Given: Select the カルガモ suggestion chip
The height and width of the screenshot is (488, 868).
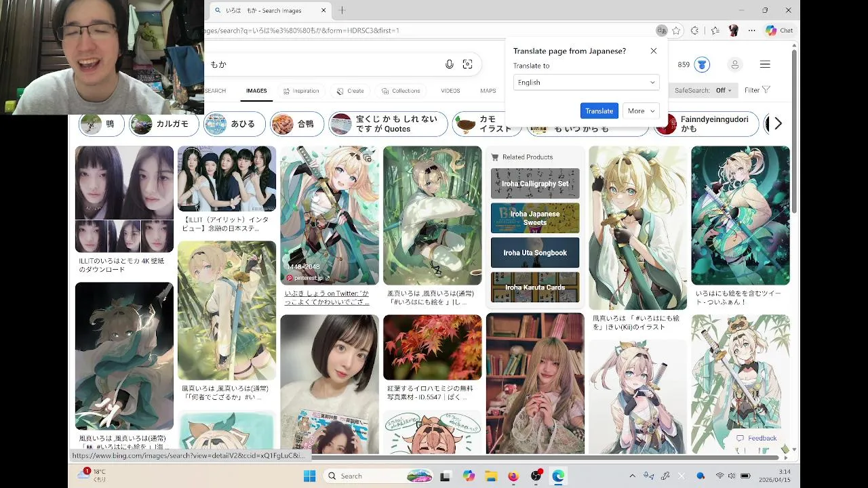Looking at the screenshot, I should pyautogui.click(x=164, y=124).
